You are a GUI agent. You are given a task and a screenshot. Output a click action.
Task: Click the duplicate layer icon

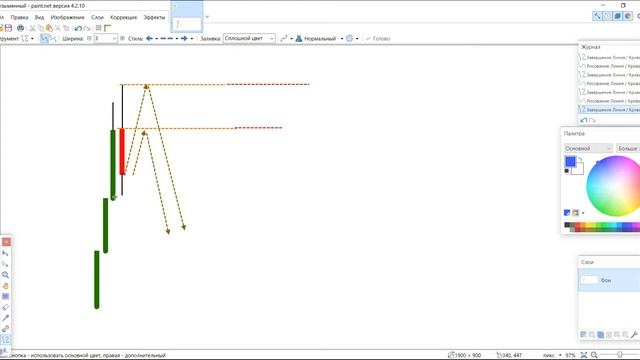(600, 335)
